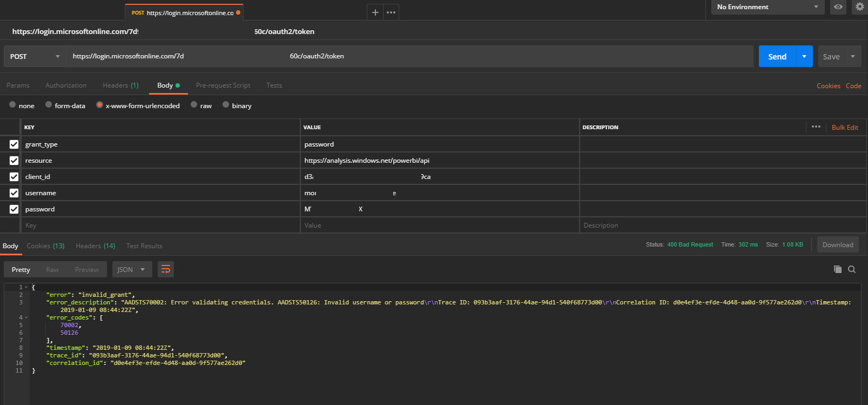Image resolution: width=868 pixels, height=405 pixels.
Task: Open the No Environment dropdown
Action: coord(768,7)
